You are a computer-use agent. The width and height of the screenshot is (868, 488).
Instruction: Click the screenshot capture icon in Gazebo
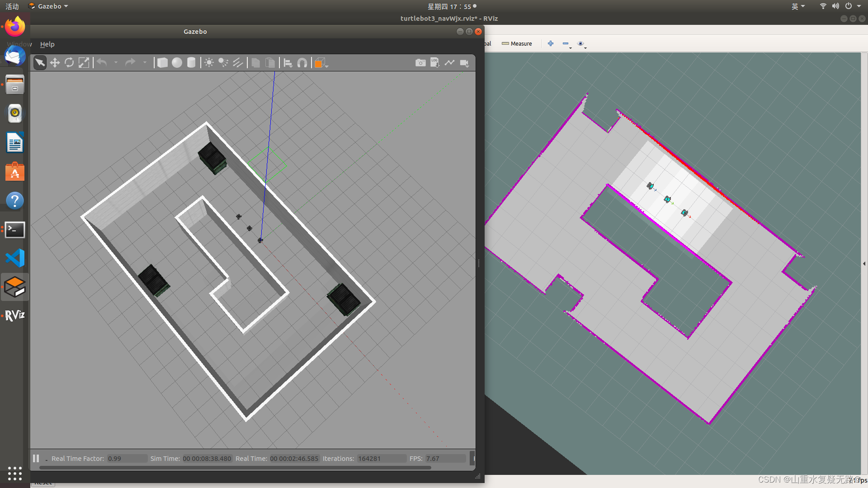pyautogui.click(x=420, y=62)
